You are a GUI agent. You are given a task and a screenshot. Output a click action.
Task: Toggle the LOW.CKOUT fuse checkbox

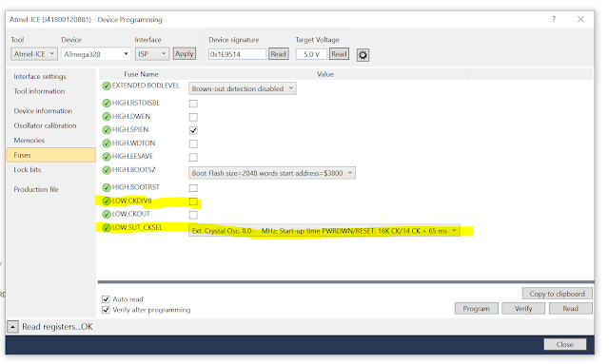[193, 215]
